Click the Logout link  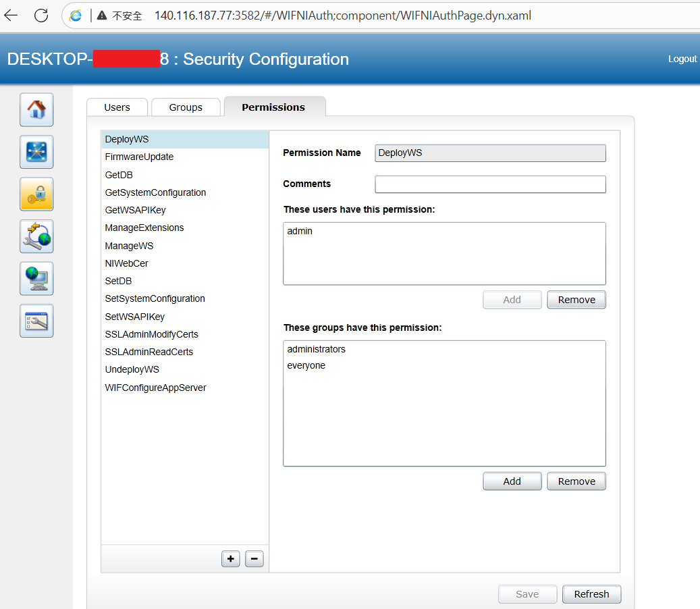point(682,59)
